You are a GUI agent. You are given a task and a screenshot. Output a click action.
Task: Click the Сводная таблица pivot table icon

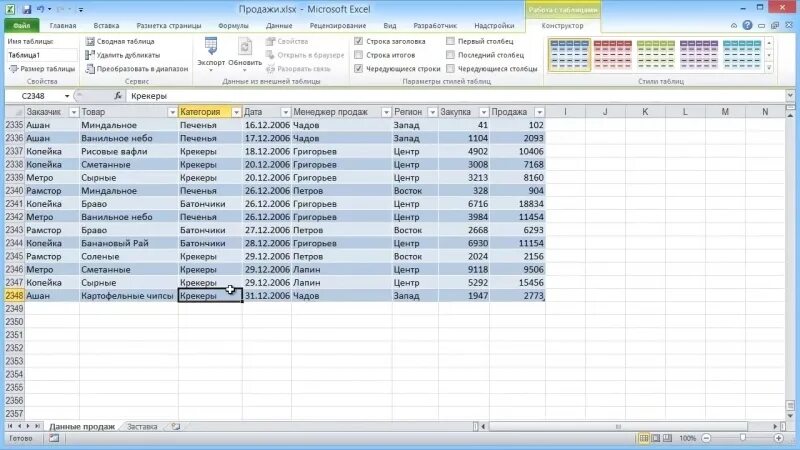pyautogui.click(x=90, y=41)
